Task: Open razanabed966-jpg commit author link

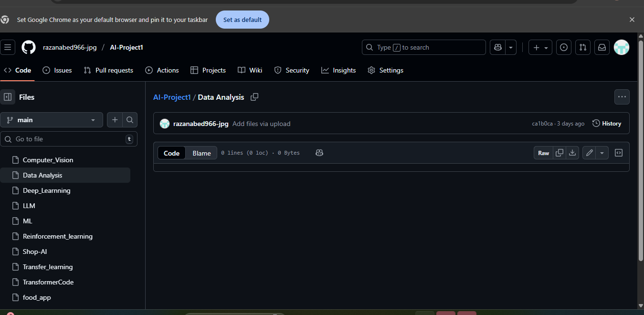Action: pos(201,124)
